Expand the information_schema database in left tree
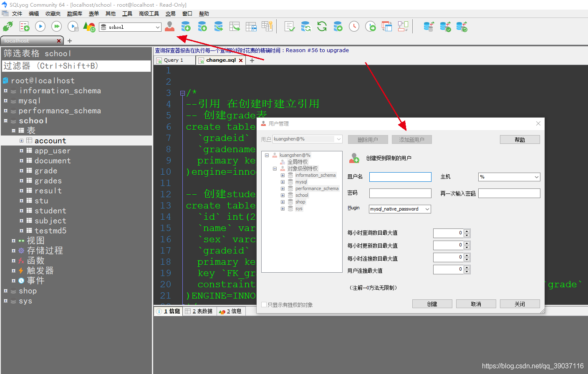This screenshot has width=588, height=374. pyautogui.click(x=5, y=91)
